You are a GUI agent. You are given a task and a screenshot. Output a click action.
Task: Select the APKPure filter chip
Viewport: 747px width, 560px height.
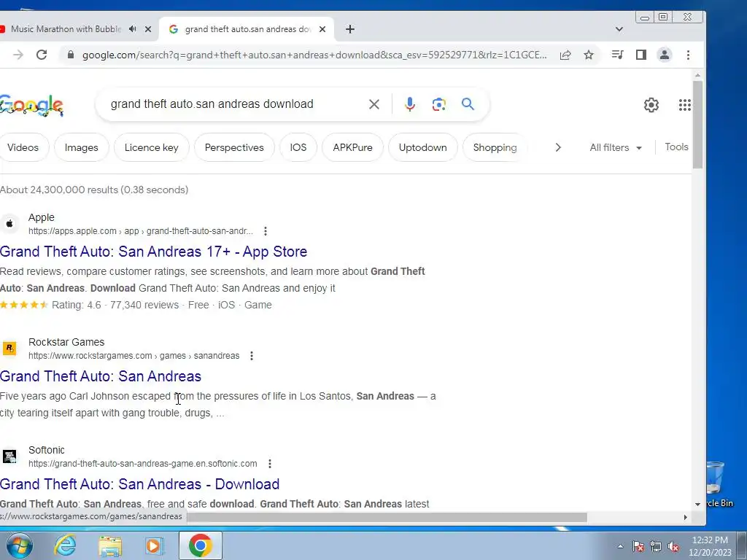(352, 147)
